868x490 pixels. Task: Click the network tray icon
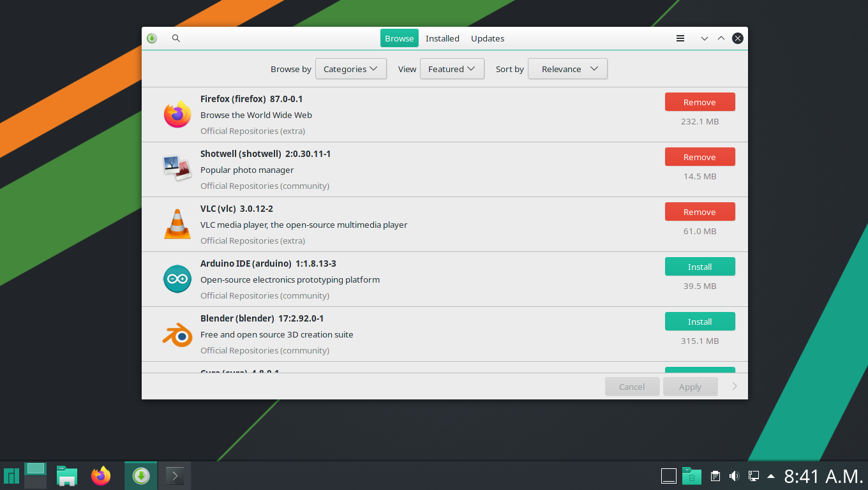coord(754,476)
